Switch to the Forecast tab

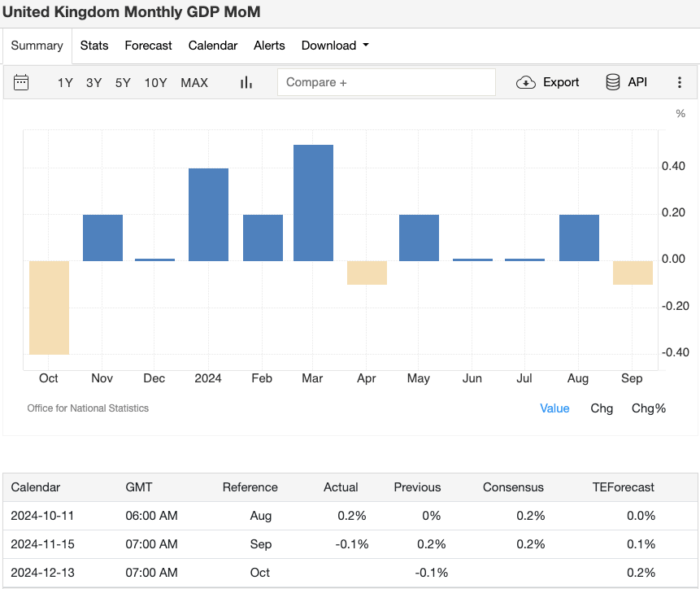coord(148,46)
